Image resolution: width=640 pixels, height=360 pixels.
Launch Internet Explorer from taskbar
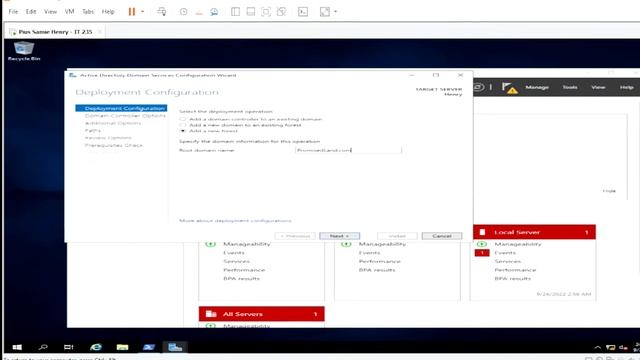[96, 347]
